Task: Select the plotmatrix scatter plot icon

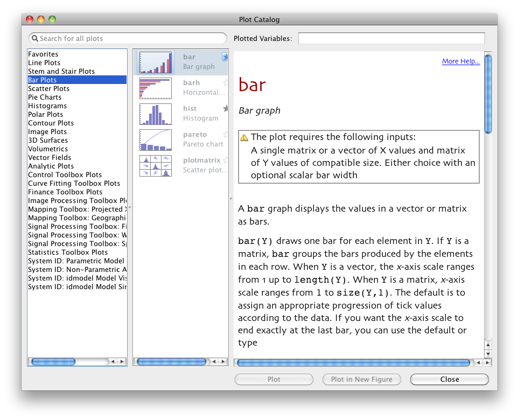Action: (x=155, y=165)
